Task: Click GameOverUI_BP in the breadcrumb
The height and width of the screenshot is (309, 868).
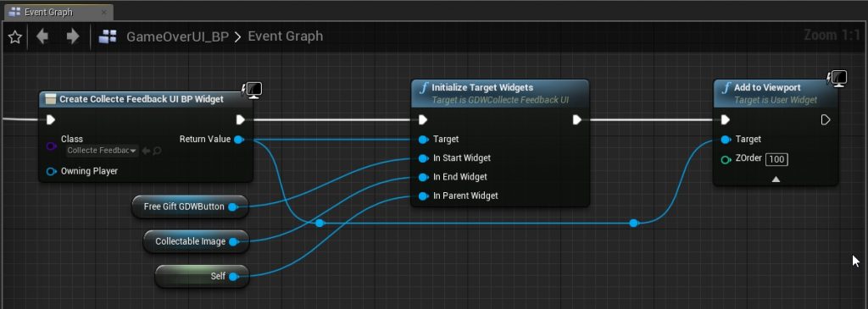Action: point(178,36)
